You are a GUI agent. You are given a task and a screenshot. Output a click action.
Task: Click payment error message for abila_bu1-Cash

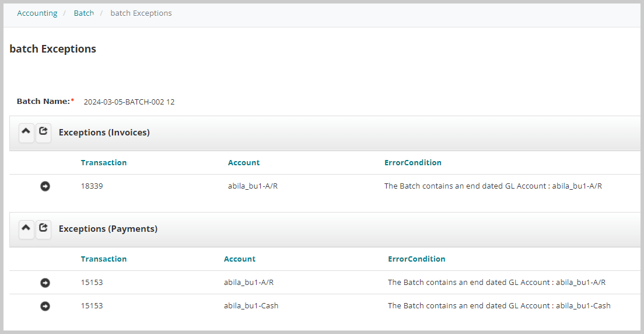pos(499,305)
